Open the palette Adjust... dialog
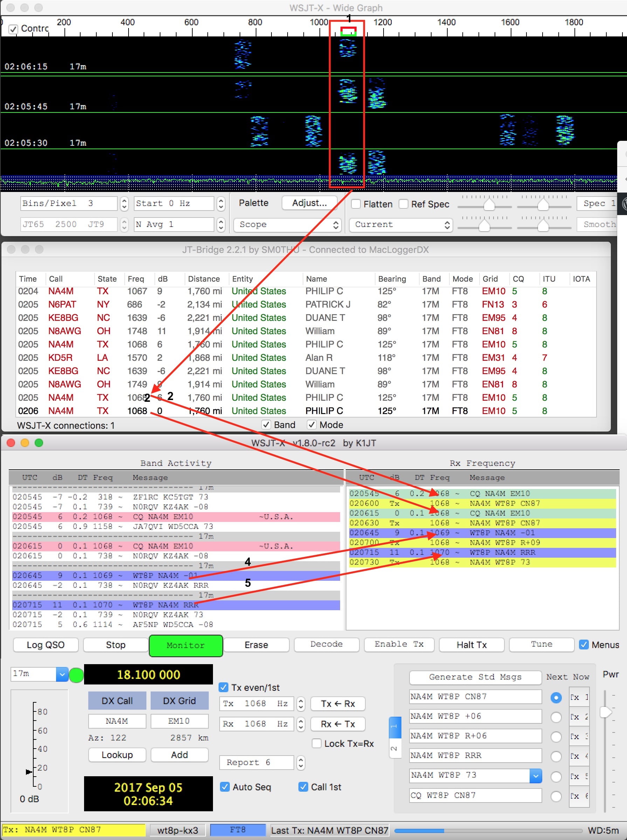Image resolution: width=627 pixels, height=840 pixels. coord(309,203)
